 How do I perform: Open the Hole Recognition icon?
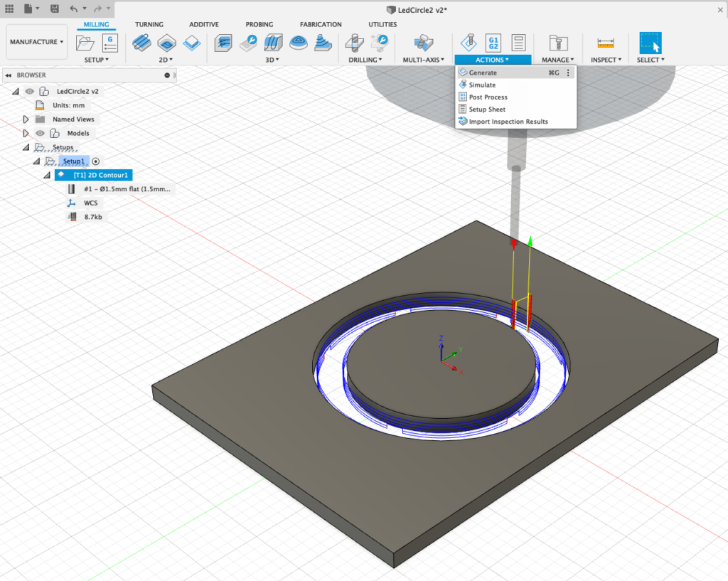380,43
